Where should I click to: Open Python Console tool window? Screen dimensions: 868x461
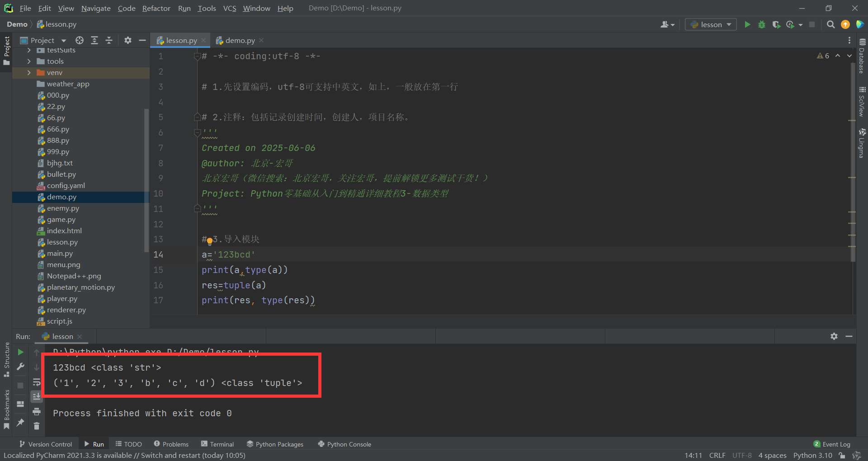tap(344, 444)
